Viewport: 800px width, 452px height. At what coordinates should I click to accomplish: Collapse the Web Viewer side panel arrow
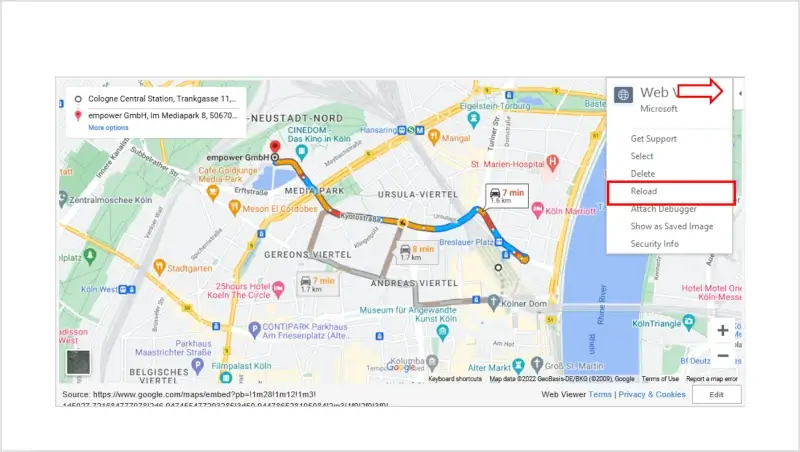click(740, 94)
